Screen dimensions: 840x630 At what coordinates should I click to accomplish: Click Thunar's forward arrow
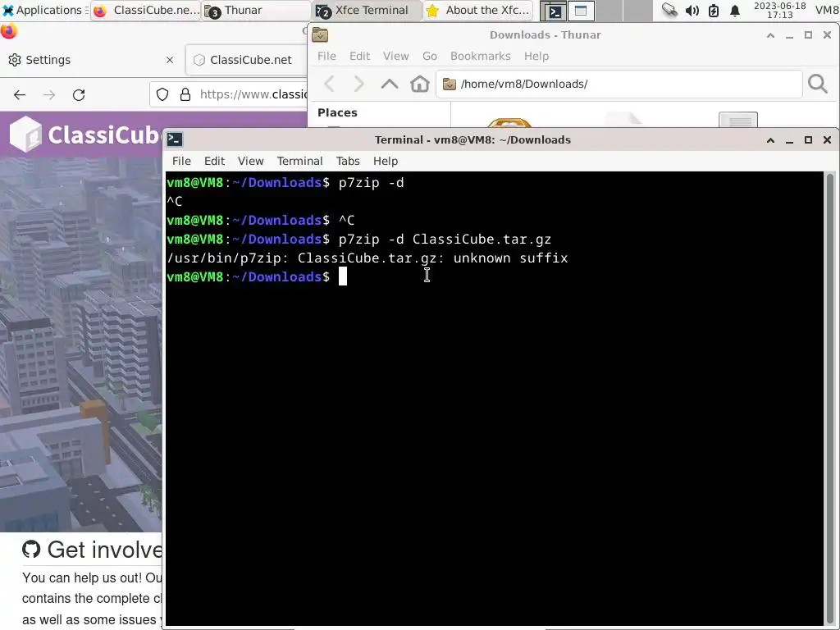pos(359,84)
